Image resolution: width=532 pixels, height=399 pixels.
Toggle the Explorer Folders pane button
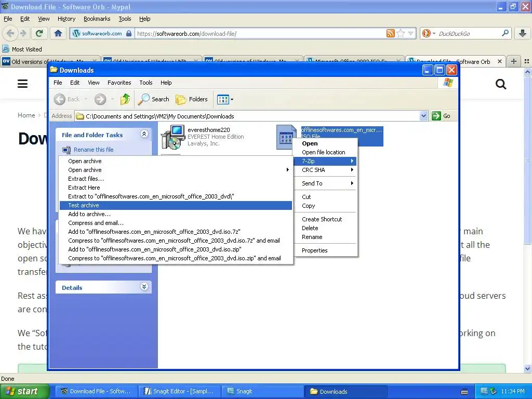(x=192, y=99)
